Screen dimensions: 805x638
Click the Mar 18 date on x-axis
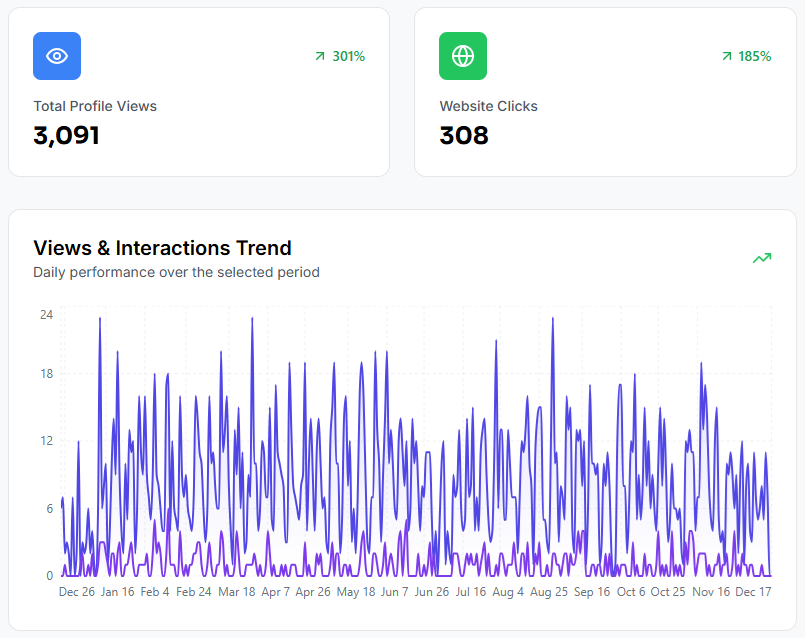point(236,592)
